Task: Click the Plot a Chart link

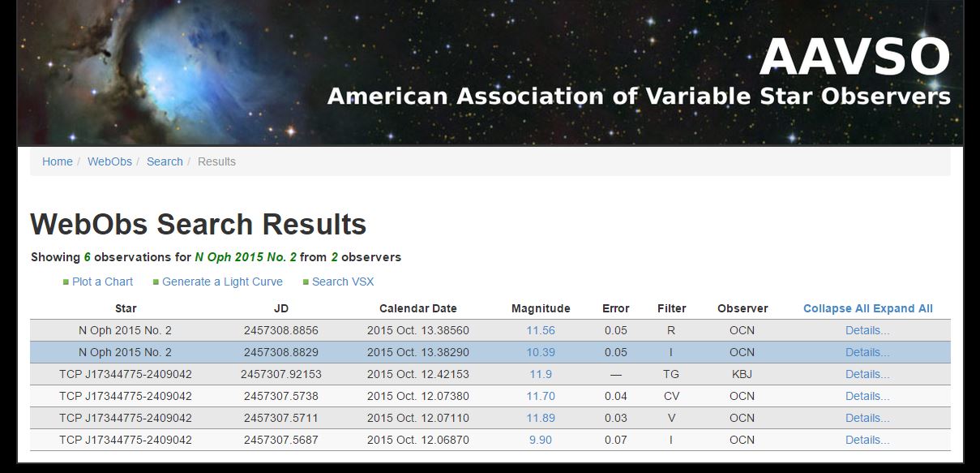Action: [102, 282]
